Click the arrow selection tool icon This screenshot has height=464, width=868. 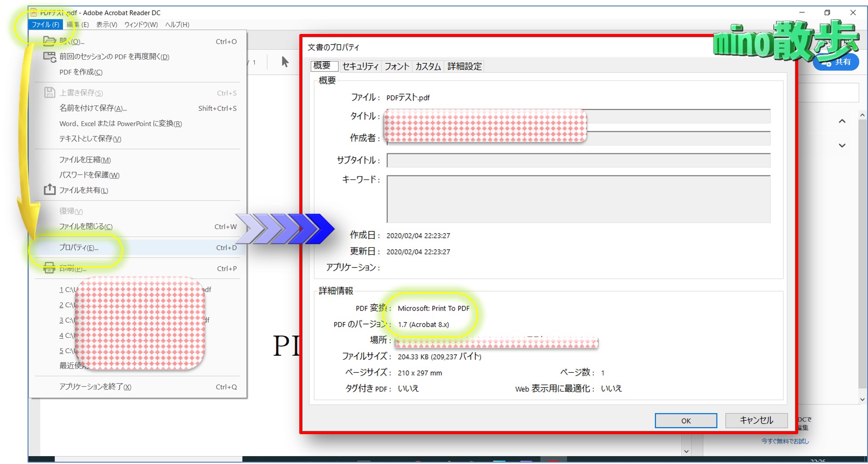[x=285, y=62]
